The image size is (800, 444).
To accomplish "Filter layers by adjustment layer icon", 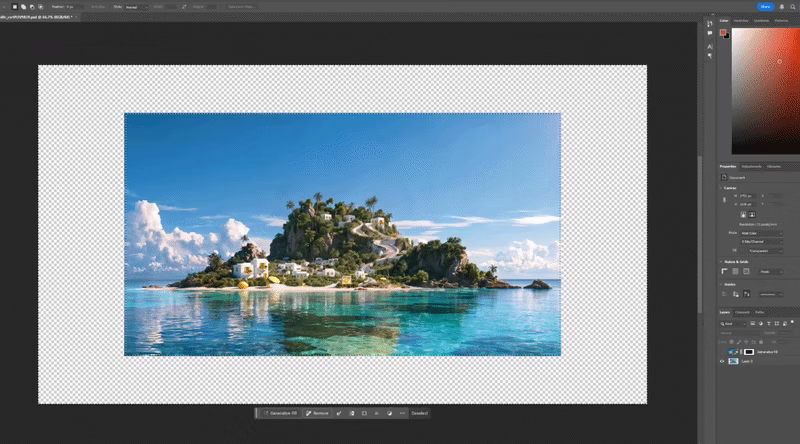I will click(x=760, y=324).
